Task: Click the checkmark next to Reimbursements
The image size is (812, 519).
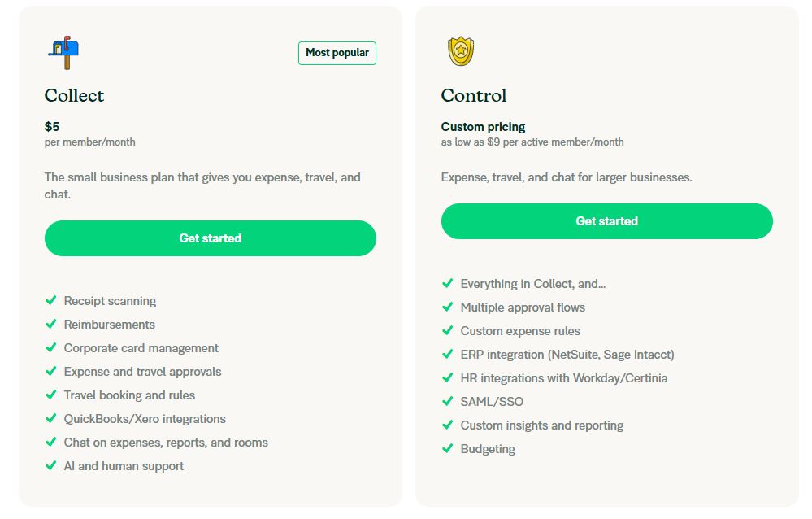Action: [50, 324]
